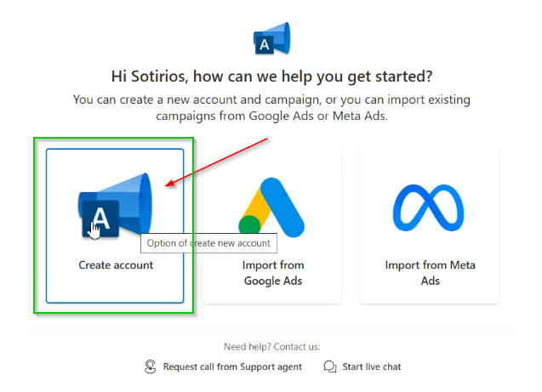This screenshot has height=392, width=542.
Task: Click the green highlight border around Create account
Action: 35,225
